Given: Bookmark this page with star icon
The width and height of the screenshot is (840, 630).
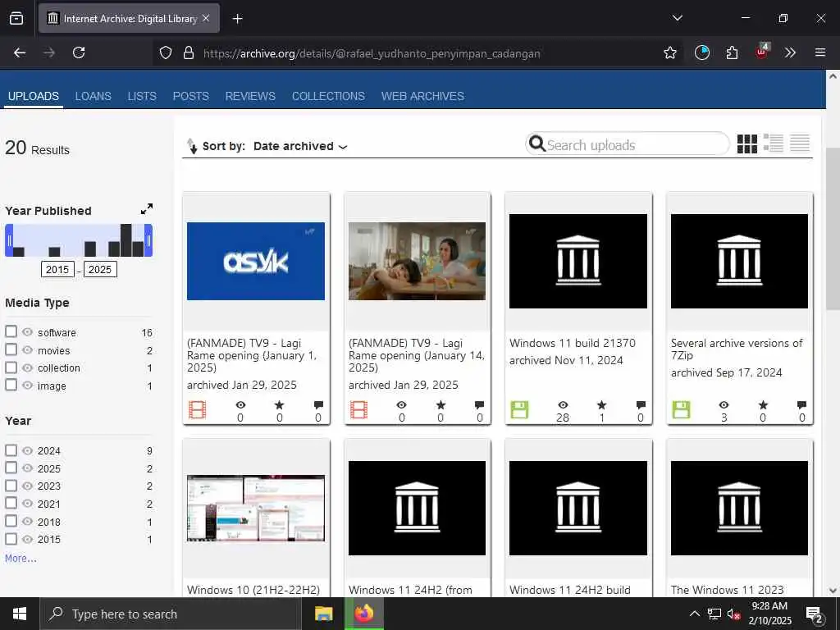Looking at the screenshot, I should (669, 52).
